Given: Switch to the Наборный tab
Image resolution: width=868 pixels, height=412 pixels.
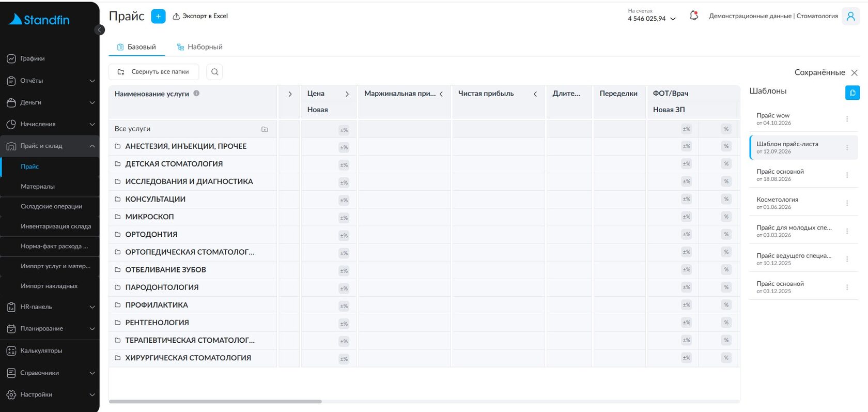Looking at the screenshot, I should pyautogui.click(x=199, y=47).
